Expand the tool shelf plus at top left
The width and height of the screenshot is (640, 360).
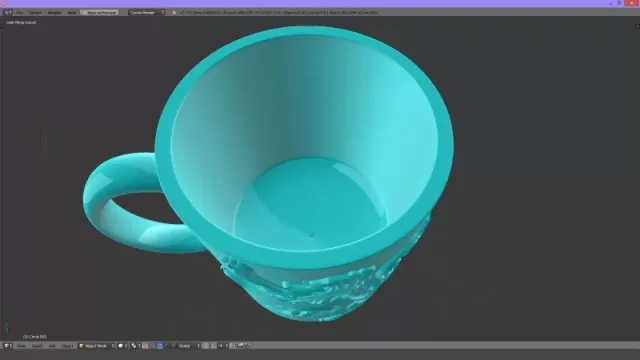point(2,27)
